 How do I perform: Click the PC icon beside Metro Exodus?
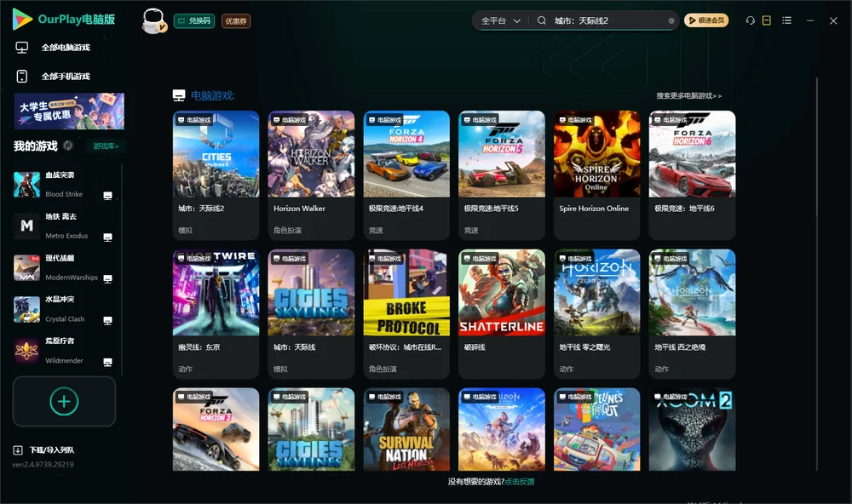[x=107, y=238]
